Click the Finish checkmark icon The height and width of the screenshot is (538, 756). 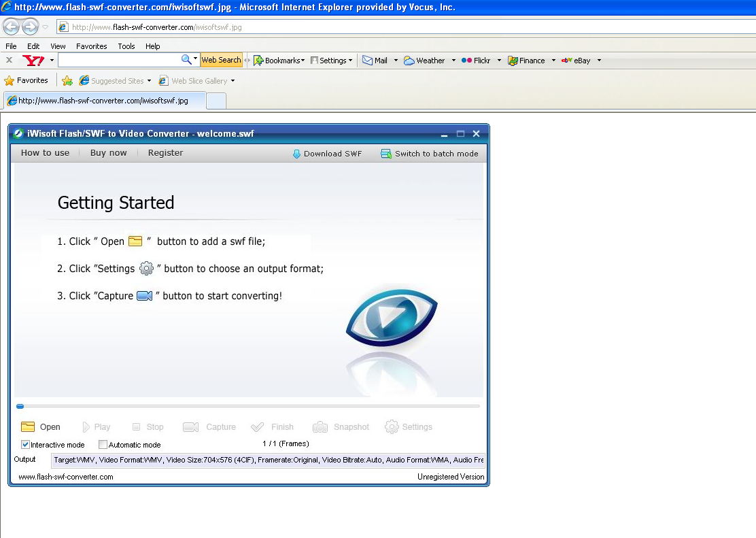258,427
